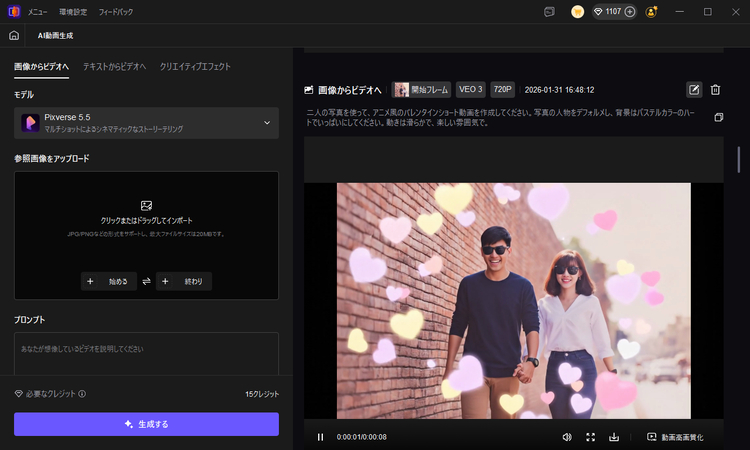Image resolution: width=750 pixels, height=450 pixels.
Task: Click the VEO 3 model tag
Action: click(471, 89)
